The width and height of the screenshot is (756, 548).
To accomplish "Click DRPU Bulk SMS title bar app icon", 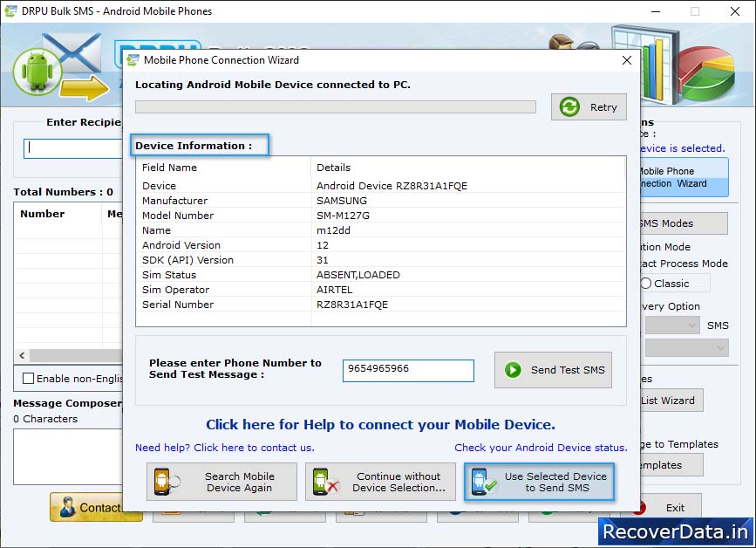I will coord(10,10).
